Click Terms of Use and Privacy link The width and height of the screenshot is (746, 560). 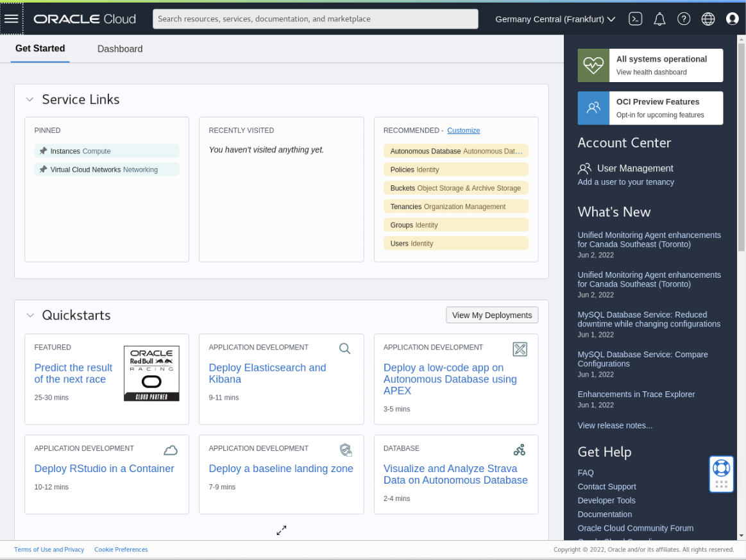click(49, 550)
